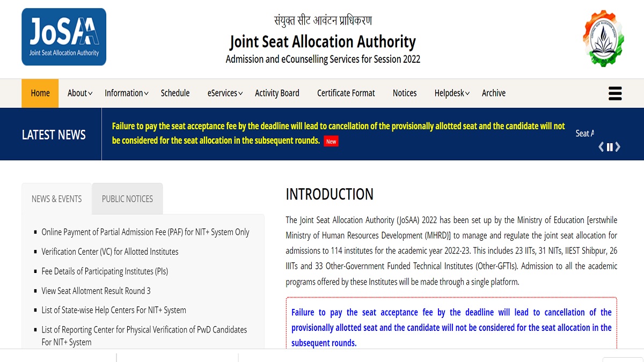The width and height of the screenshot is (644, 362).
Task: Go to previous news slide
Action: tap(601, 147)
